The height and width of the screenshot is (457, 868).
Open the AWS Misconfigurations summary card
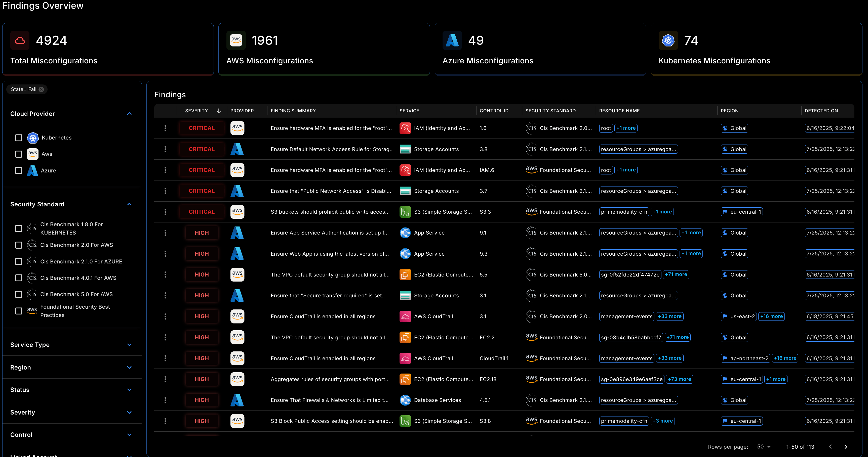[324, 49]
